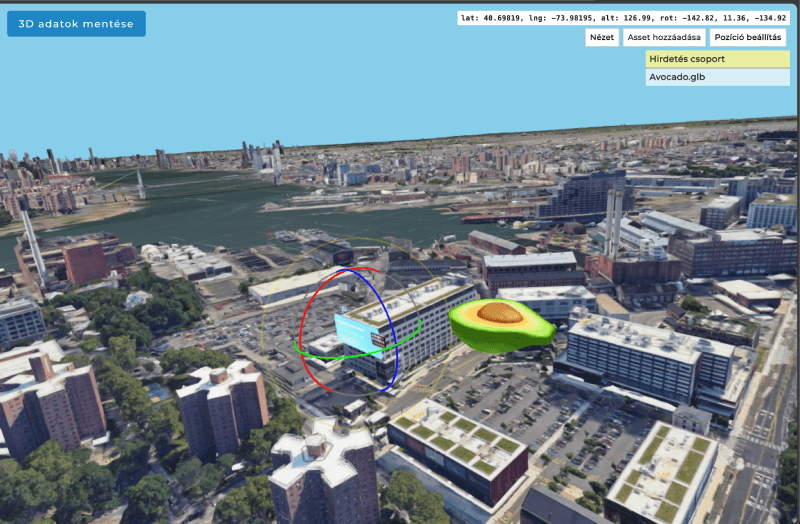
Task: Select the Hirdetés csoport list item
Action: [x=717, y=59]
